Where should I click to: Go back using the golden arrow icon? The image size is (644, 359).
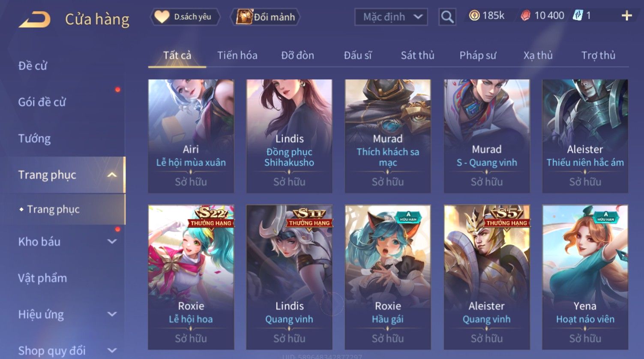pos(35,19)
